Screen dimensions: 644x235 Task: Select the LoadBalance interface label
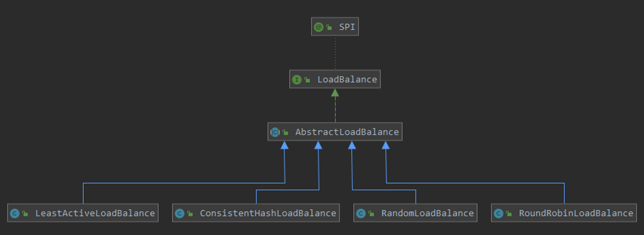(x=347, y=79)
